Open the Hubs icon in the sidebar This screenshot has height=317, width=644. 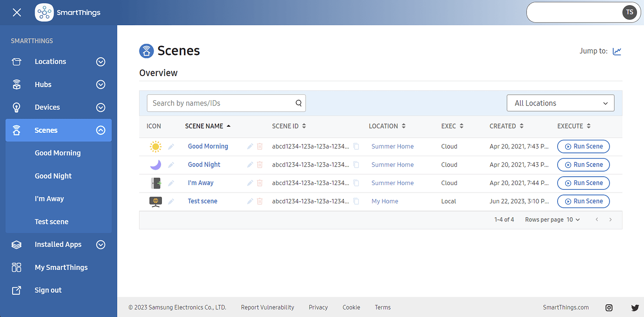click(16, 84)
